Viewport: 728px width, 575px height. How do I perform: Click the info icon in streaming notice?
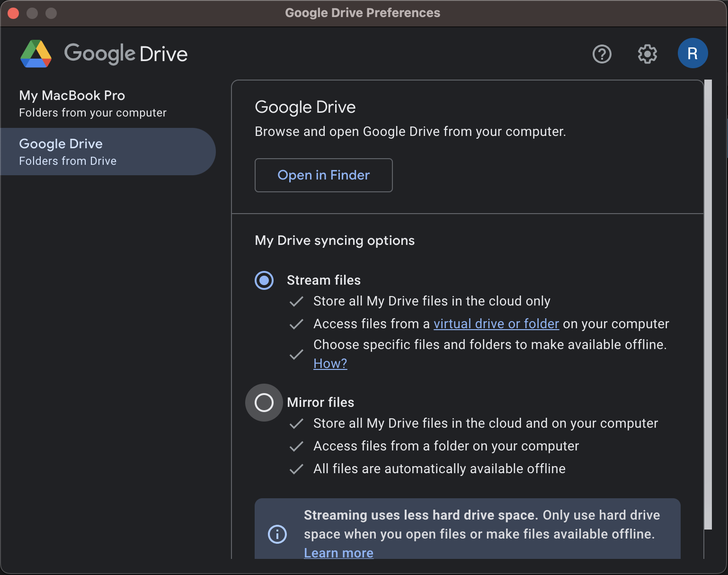click(x=277, y=534)
